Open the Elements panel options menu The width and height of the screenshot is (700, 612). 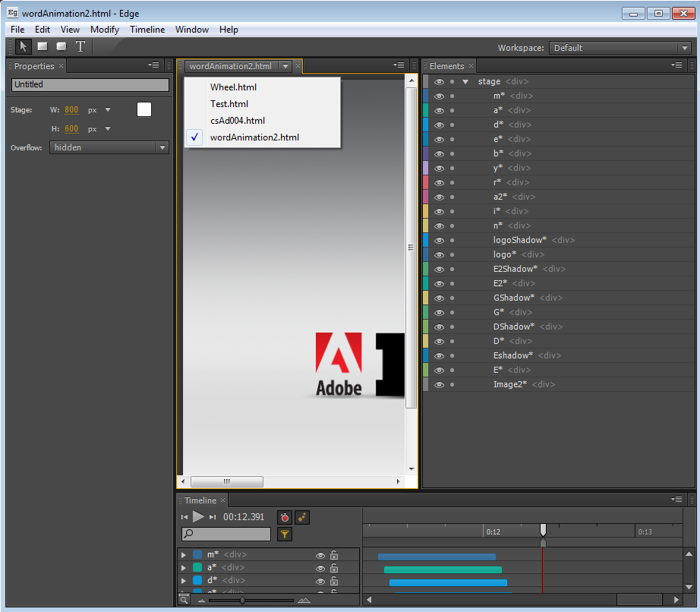tap(676, 65)
